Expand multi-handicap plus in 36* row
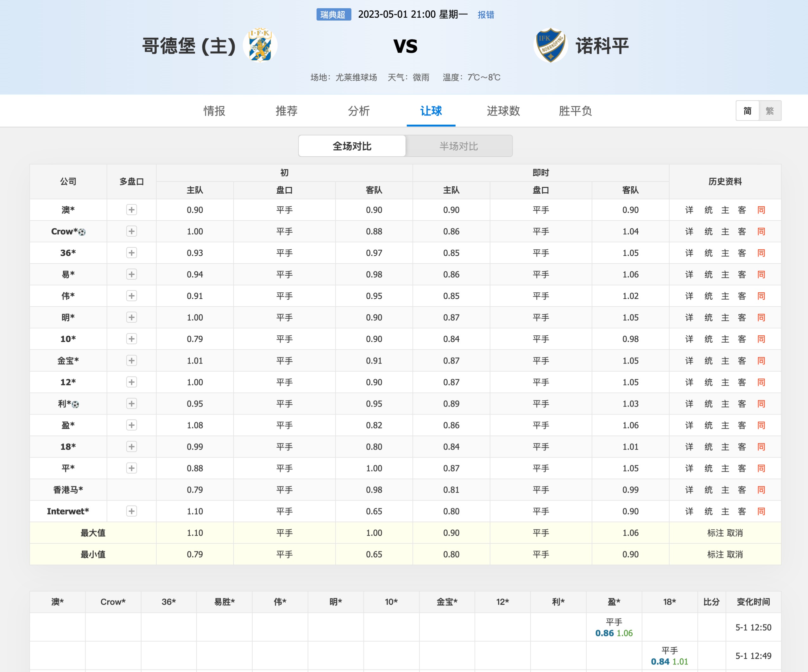808x672 pixels. tap(132, 252)
